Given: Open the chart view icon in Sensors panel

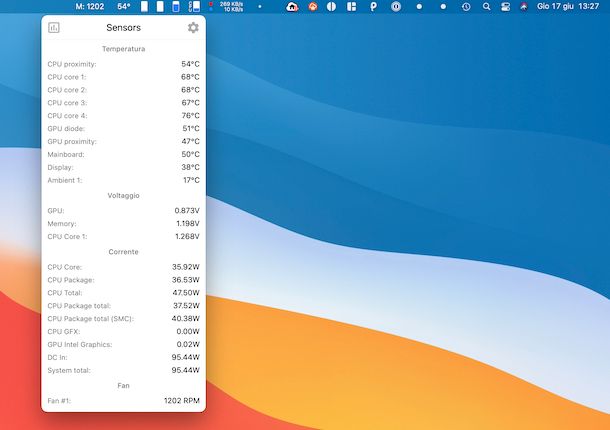Looking at the screenshot, I should [x=54, y=27].
